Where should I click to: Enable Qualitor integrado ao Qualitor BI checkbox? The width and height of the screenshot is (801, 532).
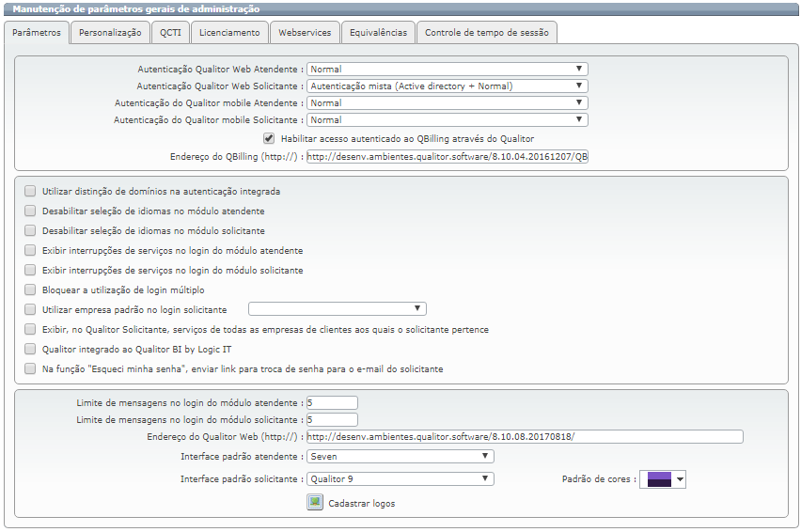(x=30, y=349)
